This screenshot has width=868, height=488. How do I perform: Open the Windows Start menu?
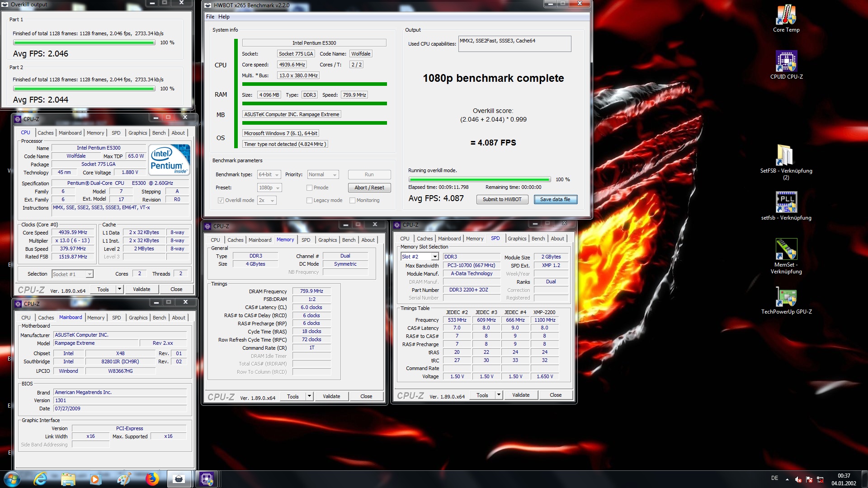click(12, 479)
